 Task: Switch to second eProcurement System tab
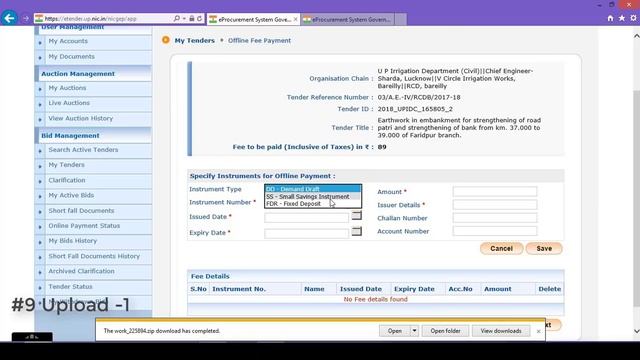[348, 19]
